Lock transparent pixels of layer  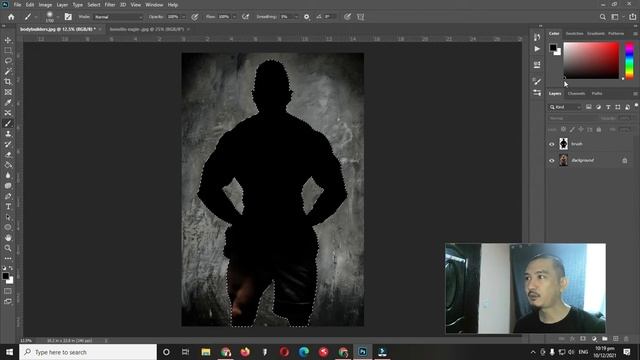pyautogui.click(x=563, y=129)
